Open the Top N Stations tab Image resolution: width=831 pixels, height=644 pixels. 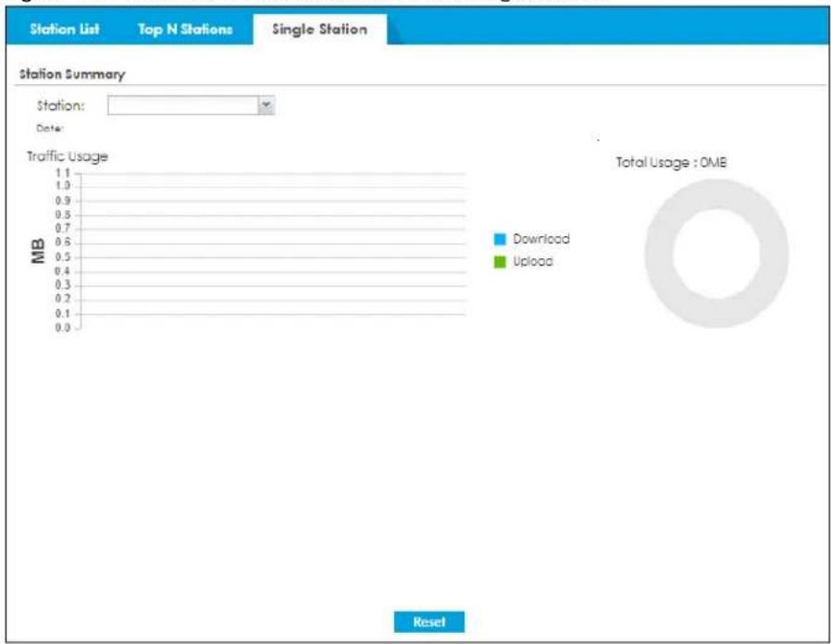185,30
